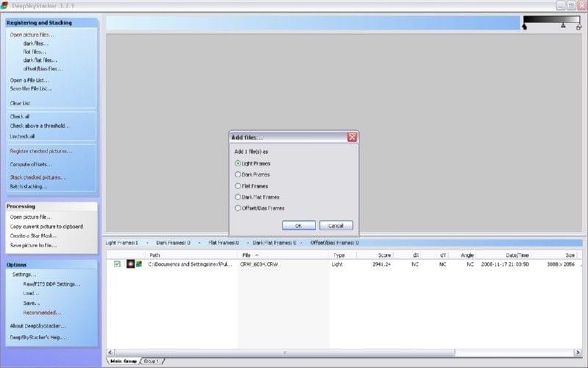Uncheck the CRW_6034.CRW file checkbox
The image size is (588, 368).
point(117,264)
